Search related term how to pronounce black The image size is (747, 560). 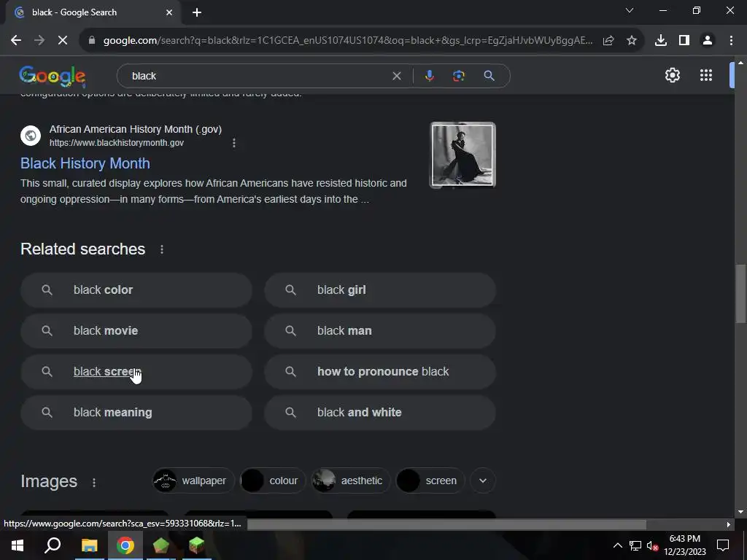[380, 372]
